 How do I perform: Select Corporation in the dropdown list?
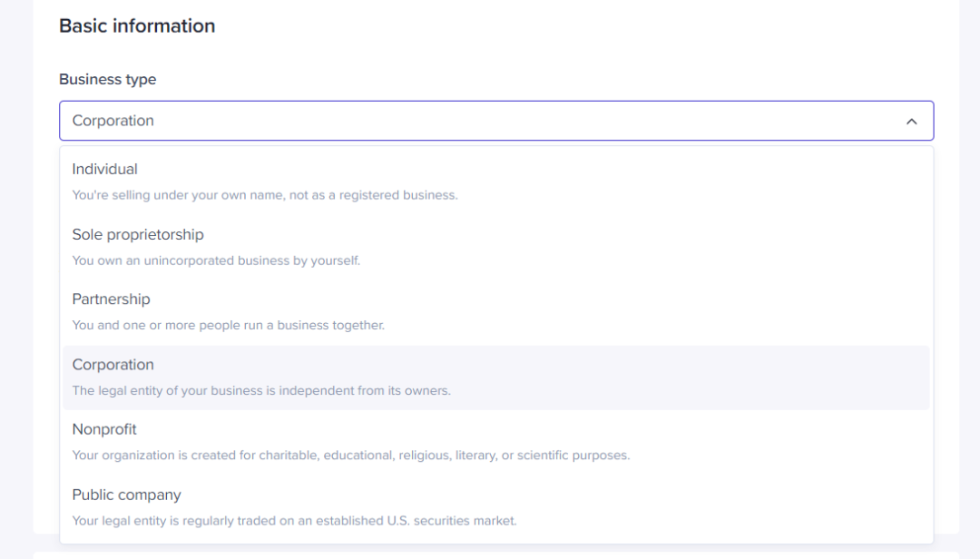pyautogui.click(x=113, y=365)
